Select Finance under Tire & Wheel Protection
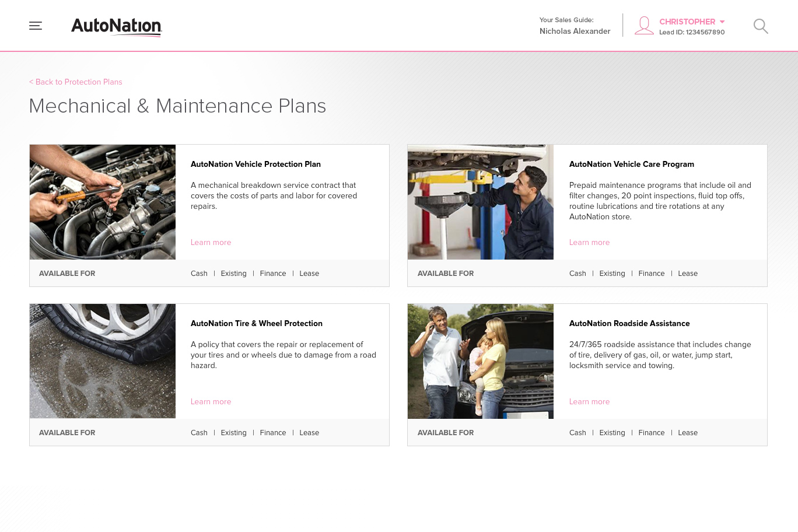This screenshot has height=532, width=798. [273, 432]
